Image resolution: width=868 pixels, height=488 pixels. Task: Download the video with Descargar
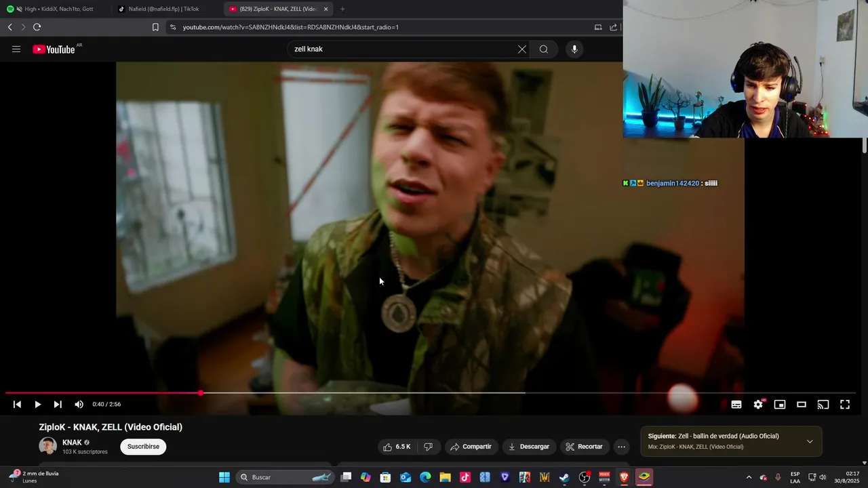coord(529,447)
